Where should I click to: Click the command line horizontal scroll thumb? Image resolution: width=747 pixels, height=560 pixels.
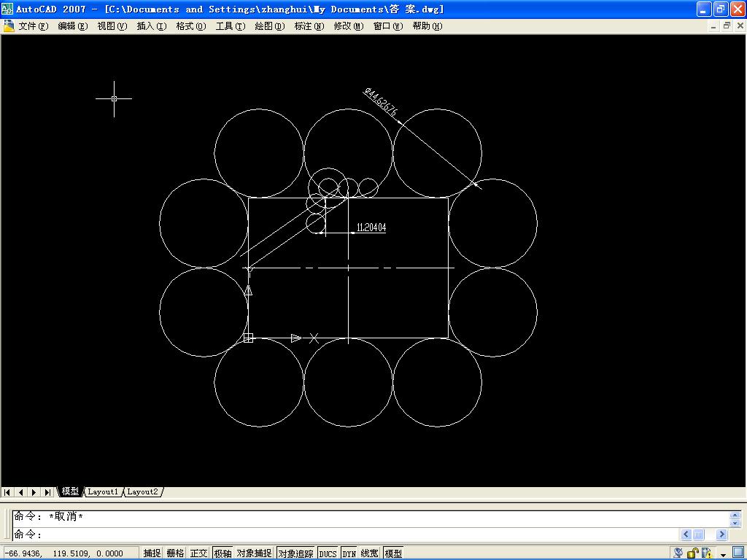pos(698,534)
